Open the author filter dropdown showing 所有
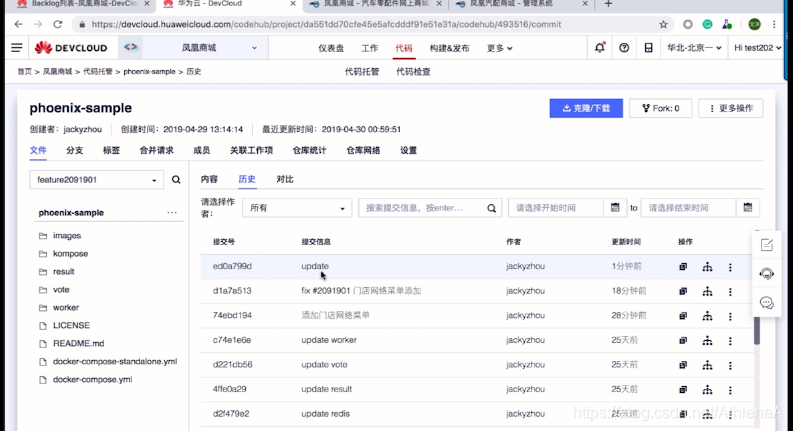Screen dimensions: 793x431 [297, 208]
